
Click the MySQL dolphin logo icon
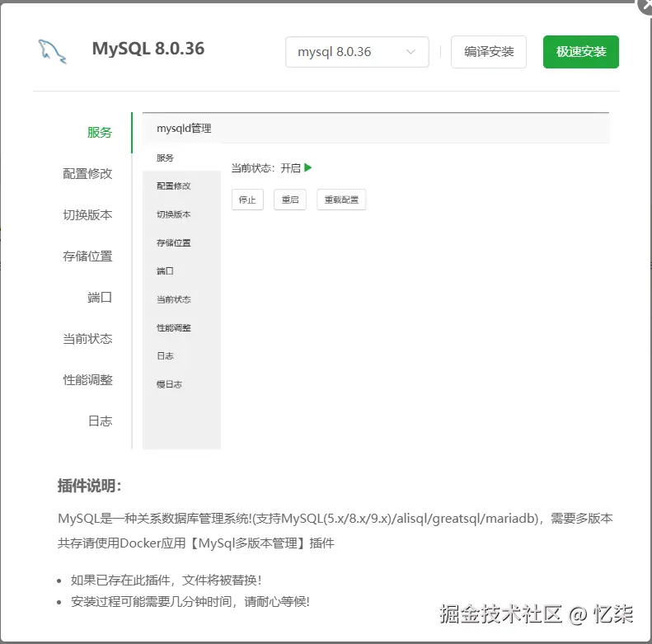pos(53,51)
